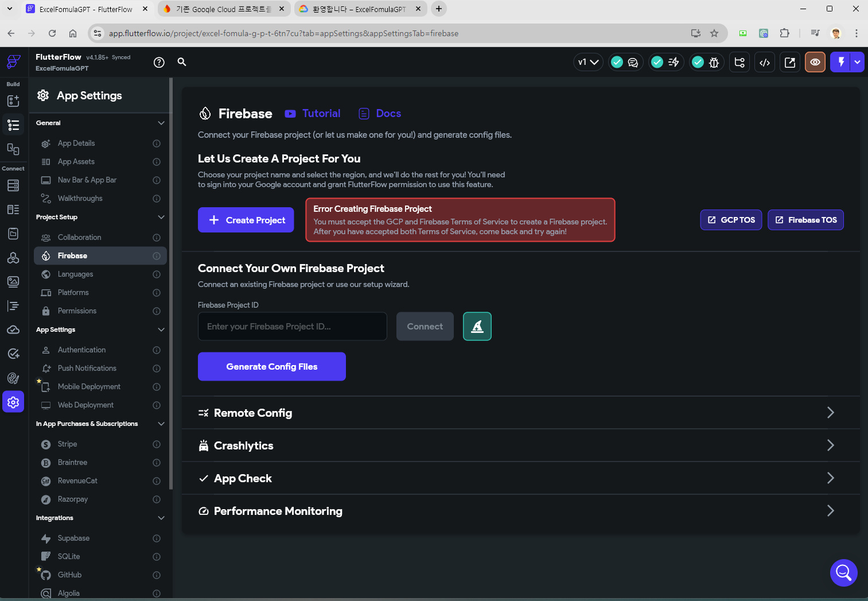This screenshot has height=601, width=868.
Task: Collapse the App Settings sidebar section
Action: point(161,329)
